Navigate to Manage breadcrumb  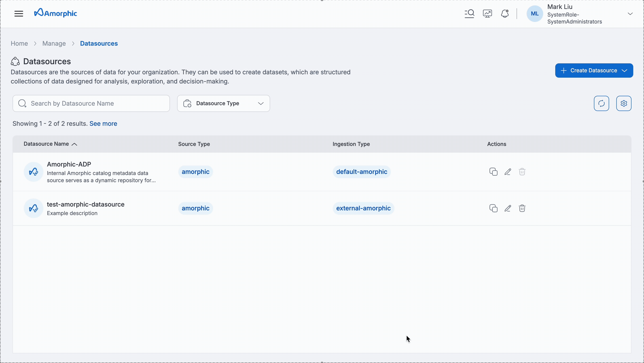(54, 44)
